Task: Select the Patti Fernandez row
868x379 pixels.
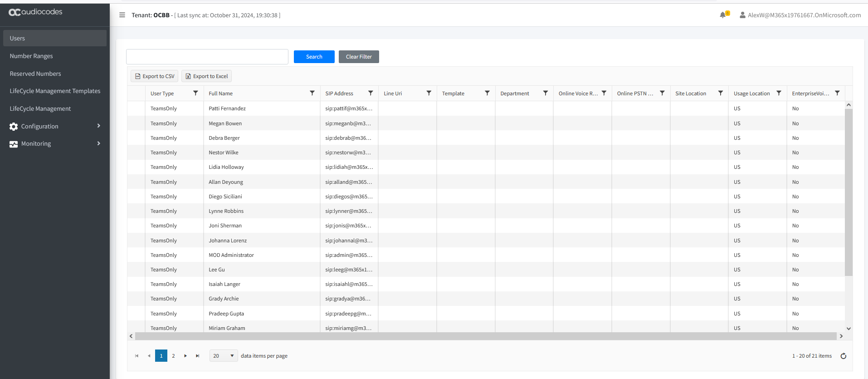Action: (x=486, y=108)
